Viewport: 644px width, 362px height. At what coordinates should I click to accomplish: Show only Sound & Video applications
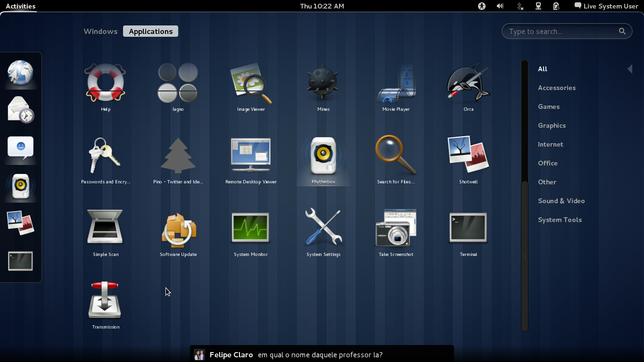561,201
